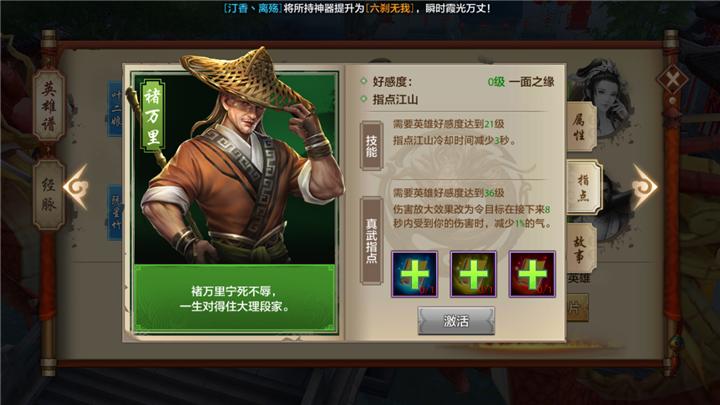This screenshot has width=720, height=405.
Task: Activate the hero with 激活 button
Action: tap(456, 321)
